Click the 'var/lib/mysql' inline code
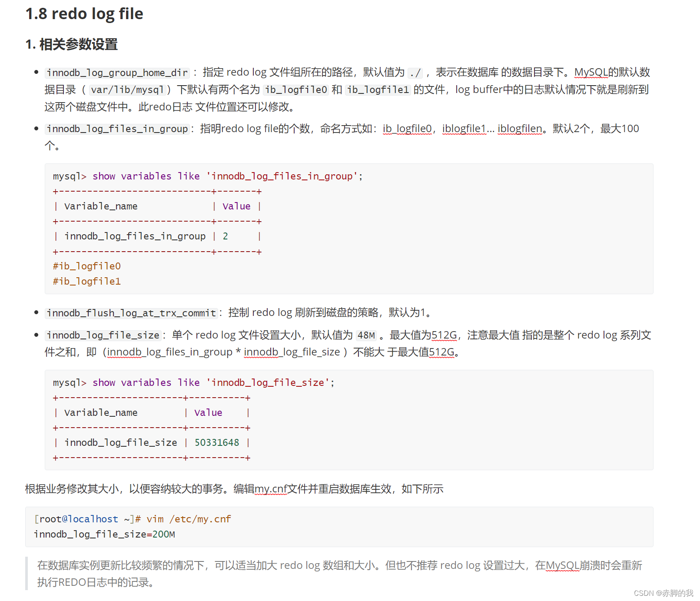700x601 pixels. tap(127, 90)
